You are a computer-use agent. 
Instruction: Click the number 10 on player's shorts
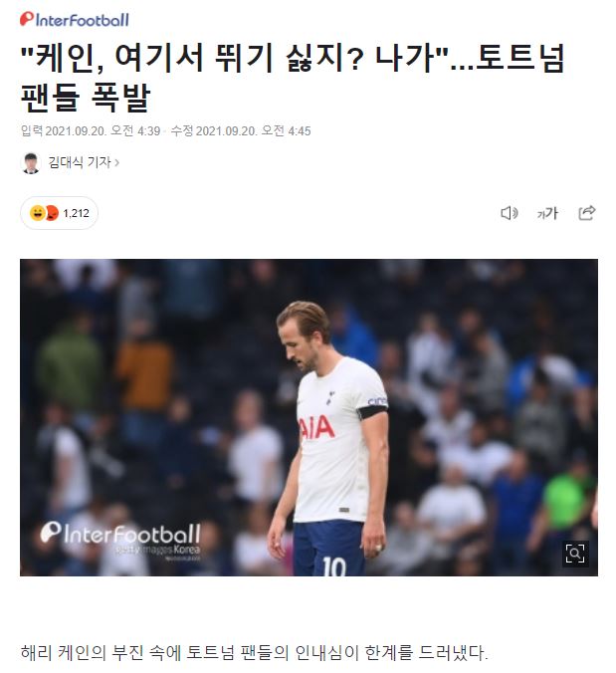[334, 566]
